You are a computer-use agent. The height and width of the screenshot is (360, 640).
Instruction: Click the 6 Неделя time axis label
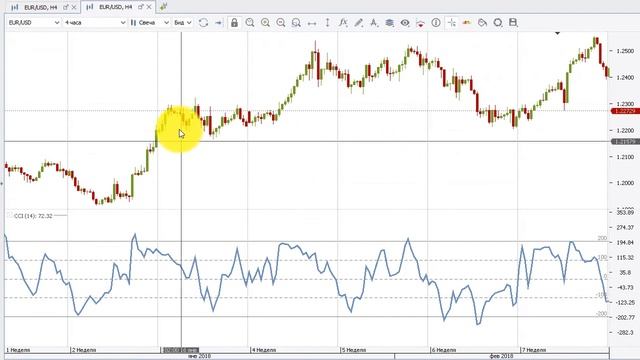click(444, 350)
